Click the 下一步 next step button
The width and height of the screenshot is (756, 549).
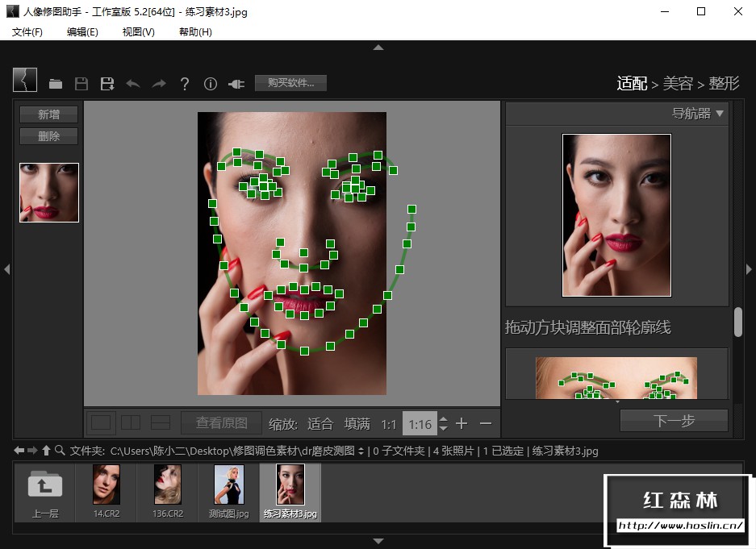pyautogui.click(x=674, y=420)
